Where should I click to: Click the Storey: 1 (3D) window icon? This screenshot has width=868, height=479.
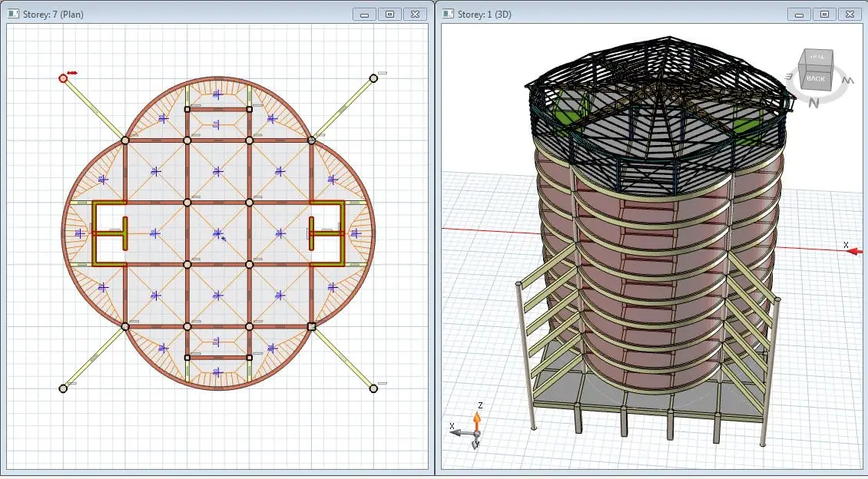[447, 14]
